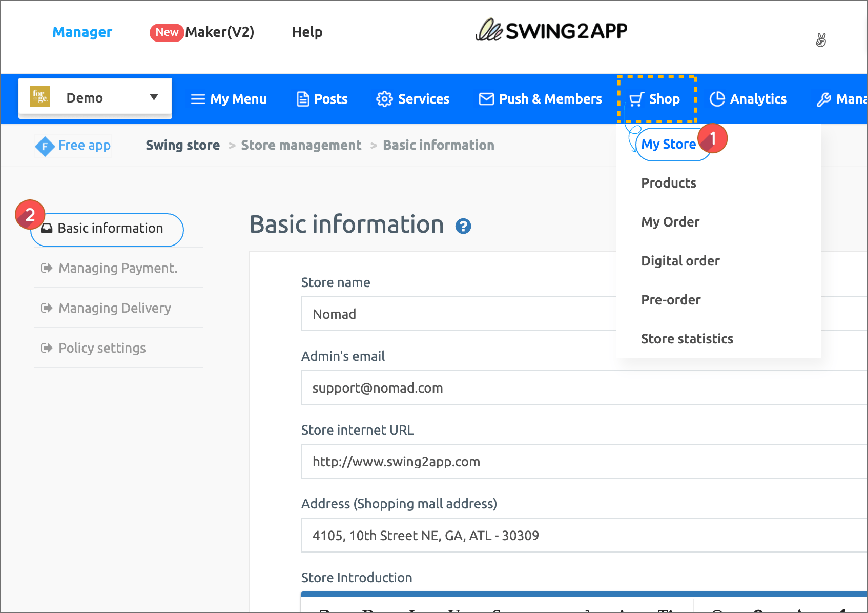Select My Order in Shop dropdown
Viewport: 868px width, 613px height.
pos(670,222)
